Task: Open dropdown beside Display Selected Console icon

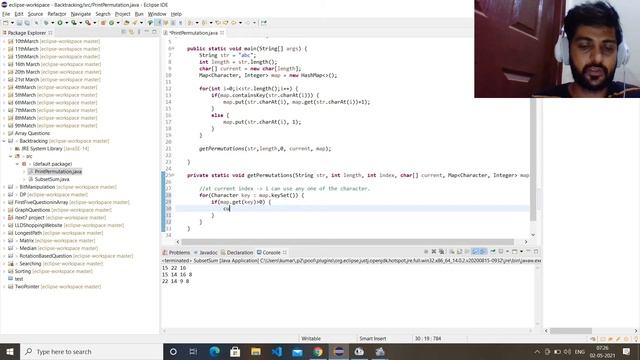Action: click(507, 251)
